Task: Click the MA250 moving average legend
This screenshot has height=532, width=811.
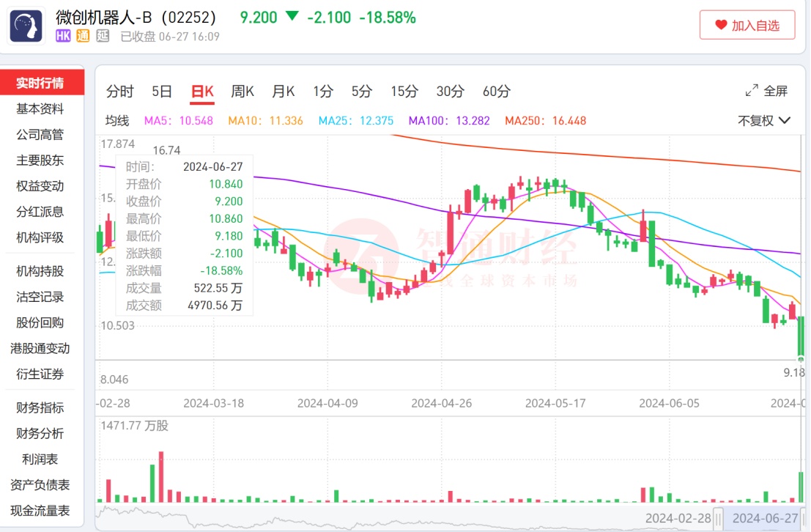Action: pyautogui.click(x=546, y=120)
